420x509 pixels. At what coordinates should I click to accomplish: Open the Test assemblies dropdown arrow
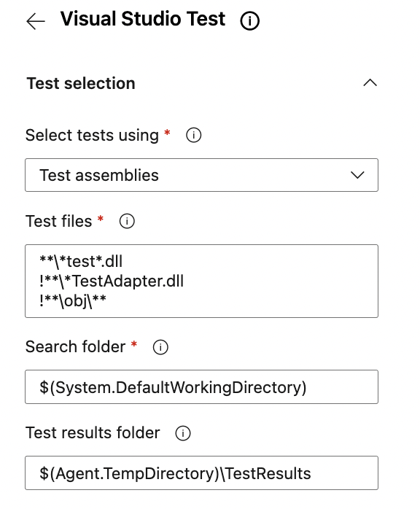(357, 175)
